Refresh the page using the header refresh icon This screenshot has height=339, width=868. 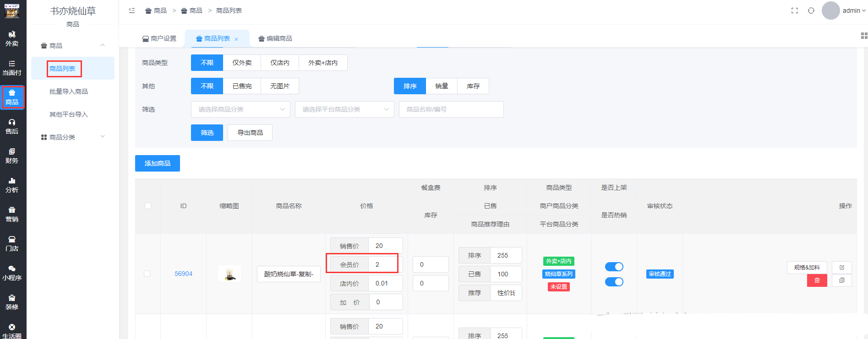[x=811, y=11]
